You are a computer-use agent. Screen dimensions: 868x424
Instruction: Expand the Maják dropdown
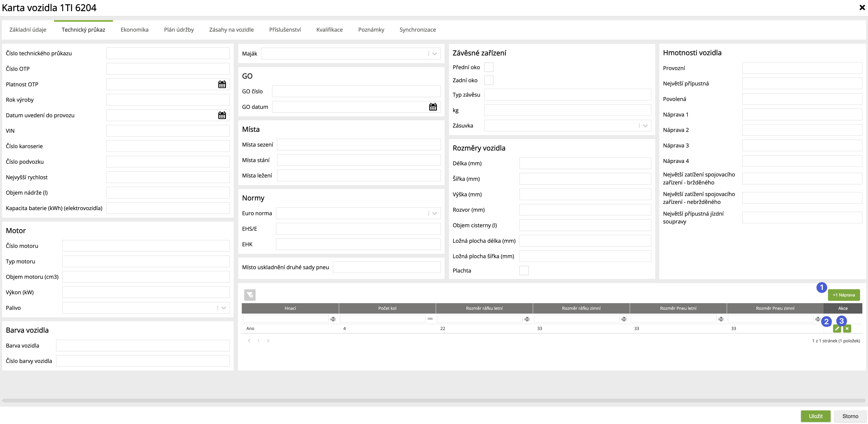434,54
